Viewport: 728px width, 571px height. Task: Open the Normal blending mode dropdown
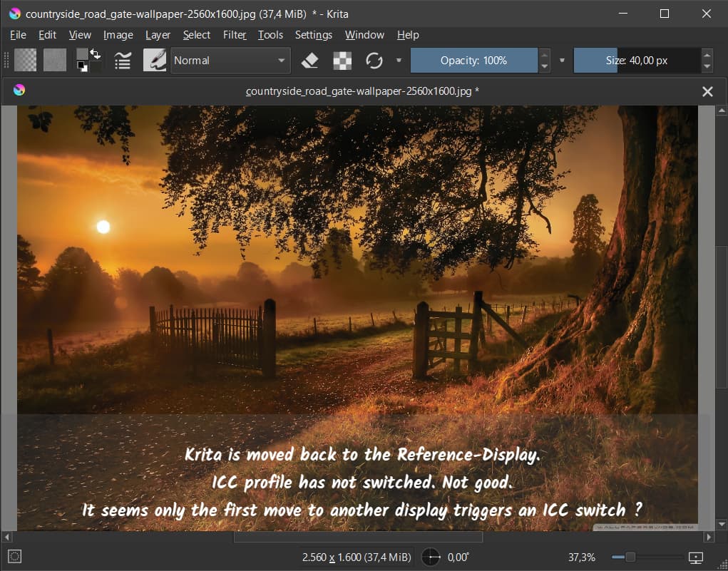(x=230, y=61)
